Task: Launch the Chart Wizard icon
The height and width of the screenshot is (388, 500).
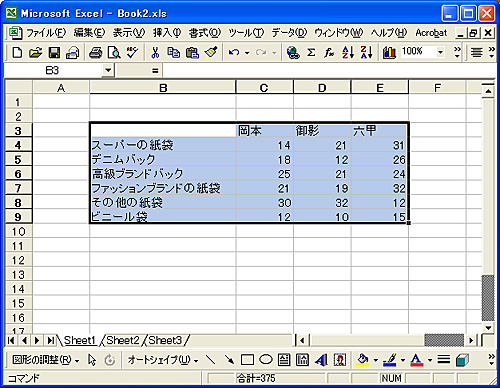Action: 389,52
